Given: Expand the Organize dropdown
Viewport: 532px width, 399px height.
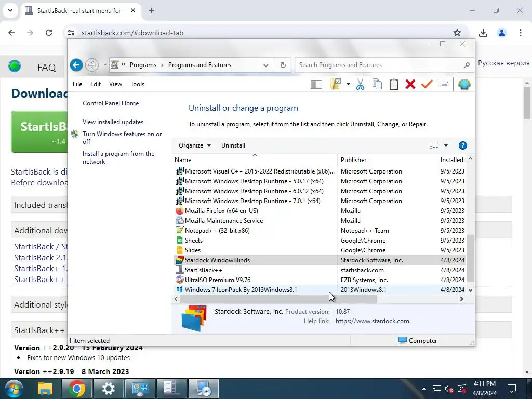Looking at the screenshot, I should coord(195,145).
